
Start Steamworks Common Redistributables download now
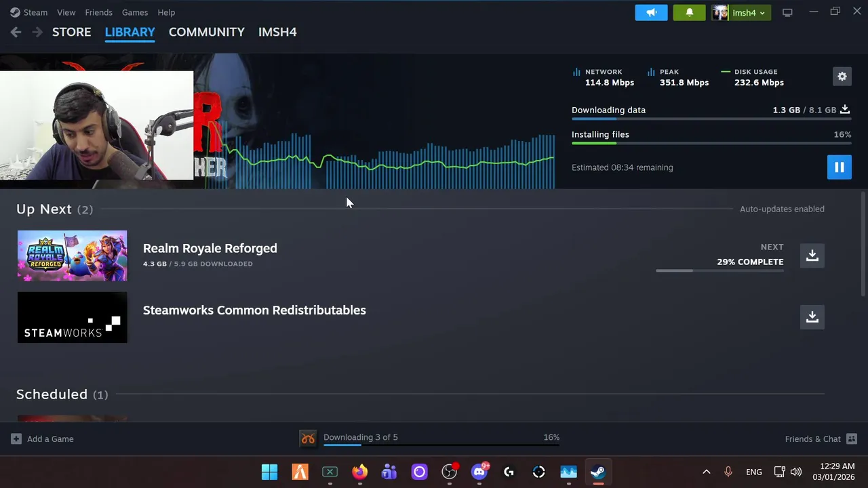click(x=812, y=317)
